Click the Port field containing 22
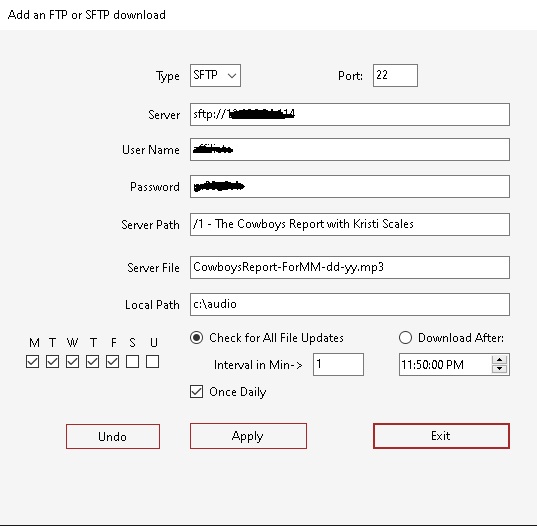Image resolution: width=537 pixels, height=526 pixels. pyautogui.click(x=395, y=75)
